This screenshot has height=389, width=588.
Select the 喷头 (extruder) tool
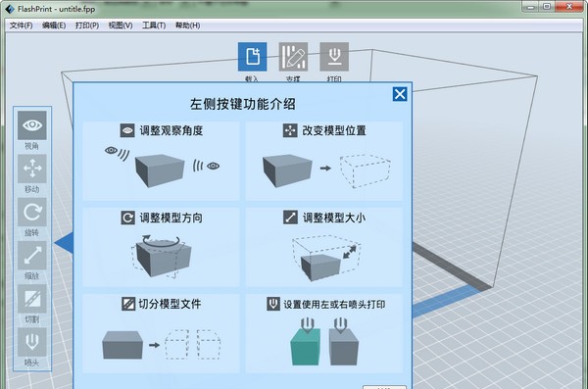tap(32, 342)
